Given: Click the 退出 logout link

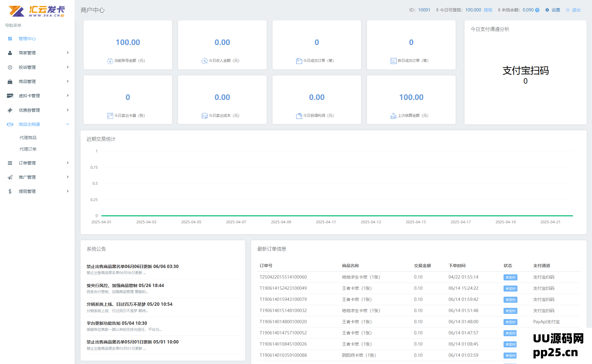Looking at the screenshot, I should click(x=576, y=10).
